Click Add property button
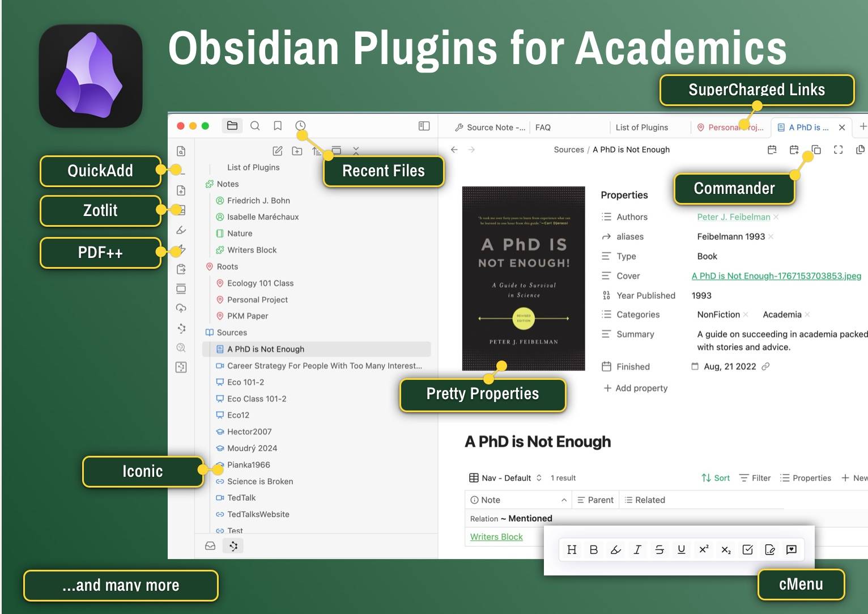 (635, 388)
